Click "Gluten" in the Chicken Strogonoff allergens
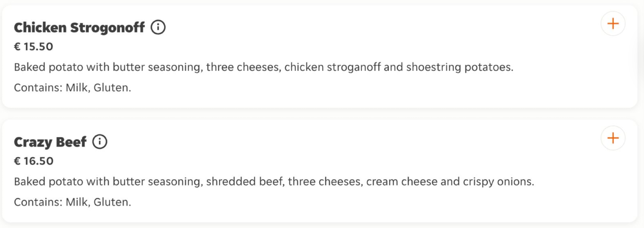Screen dimensions: 644x228 (111, 88)
